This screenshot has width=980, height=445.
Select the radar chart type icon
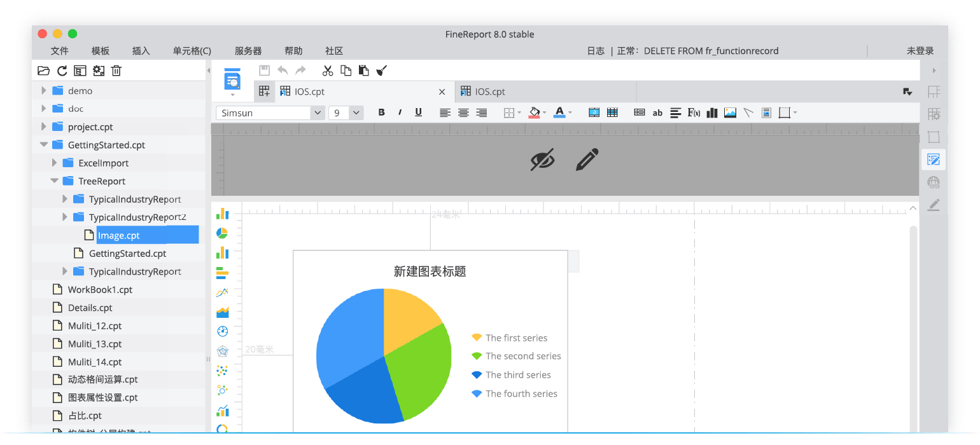[x=222, y=351]
